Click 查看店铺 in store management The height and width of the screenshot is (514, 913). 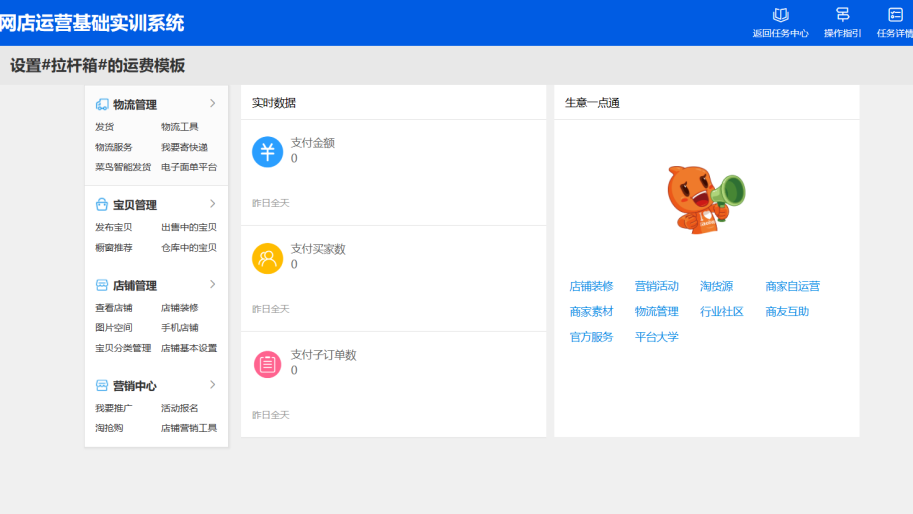[114, 307]
